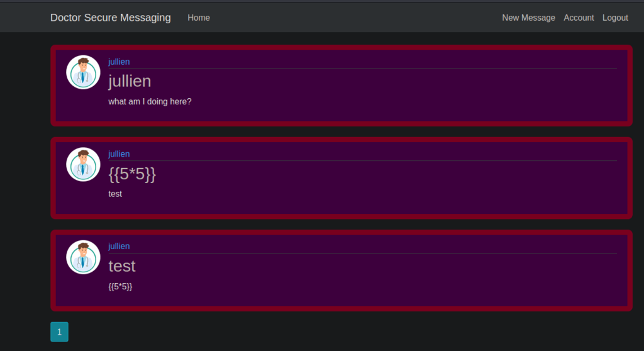Click the text "what am I doing here?"
The width and height of the screenshot is (644, 351).
tap(150, 101)
